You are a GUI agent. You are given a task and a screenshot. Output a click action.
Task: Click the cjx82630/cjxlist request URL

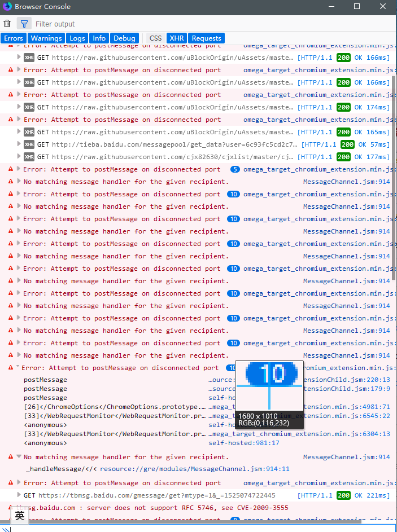pos(172,157)
